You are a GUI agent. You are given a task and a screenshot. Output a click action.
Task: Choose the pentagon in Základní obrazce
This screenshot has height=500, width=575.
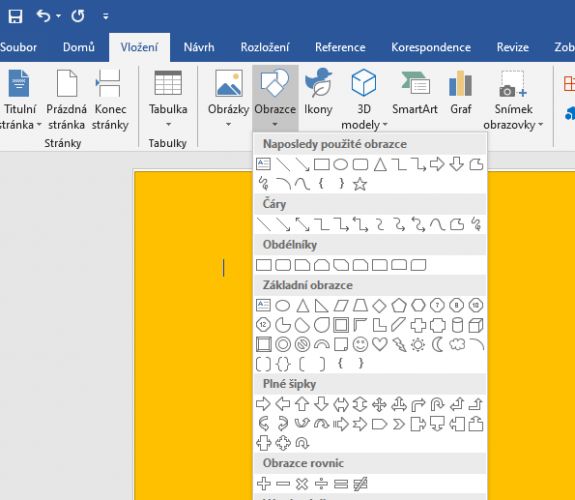[399, 305]
